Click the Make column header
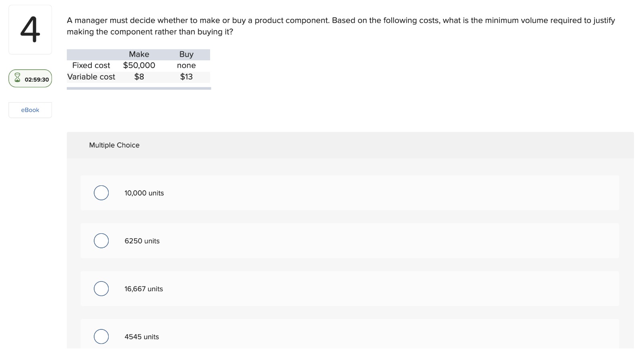The height and width of the screenshot is (358, 644). [139, 54]
